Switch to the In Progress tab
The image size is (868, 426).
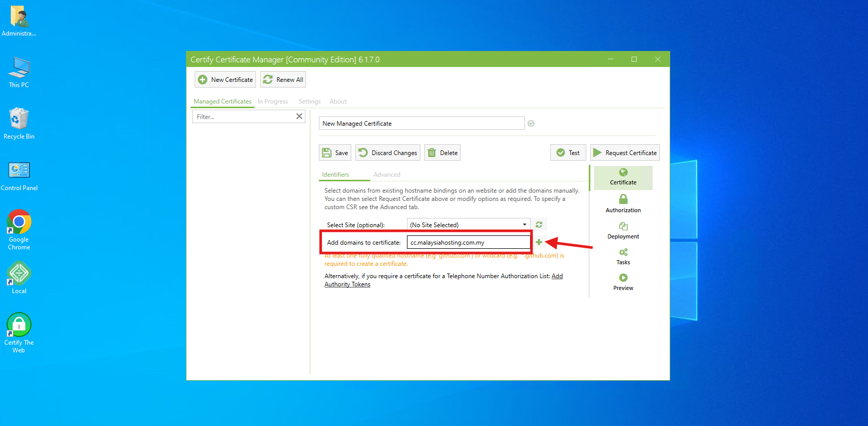(x=273, y=101)
